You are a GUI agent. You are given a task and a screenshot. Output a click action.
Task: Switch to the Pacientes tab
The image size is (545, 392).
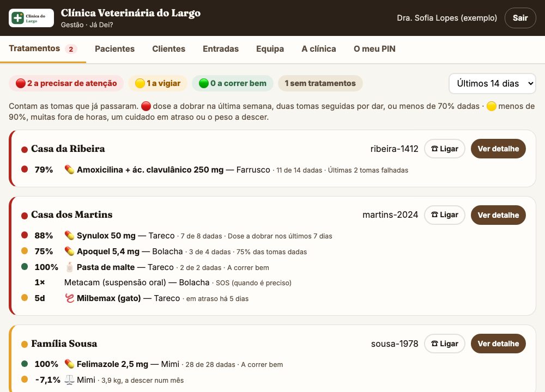[114, 49]
